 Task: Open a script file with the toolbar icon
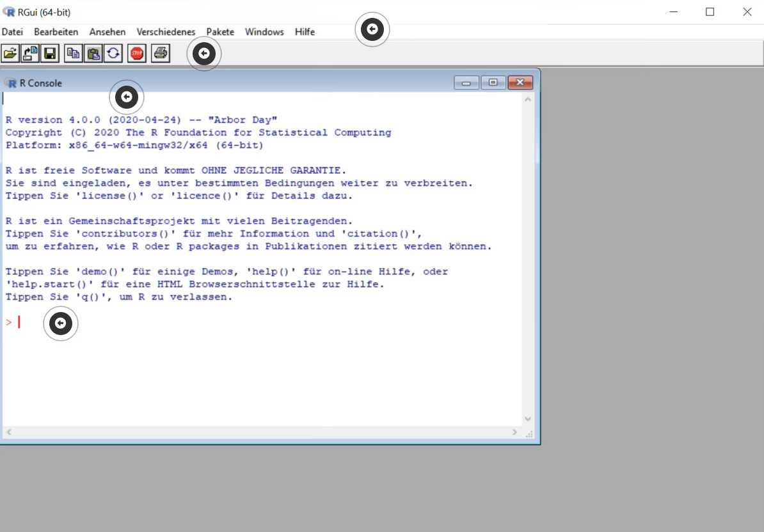[x=11, y=53]
